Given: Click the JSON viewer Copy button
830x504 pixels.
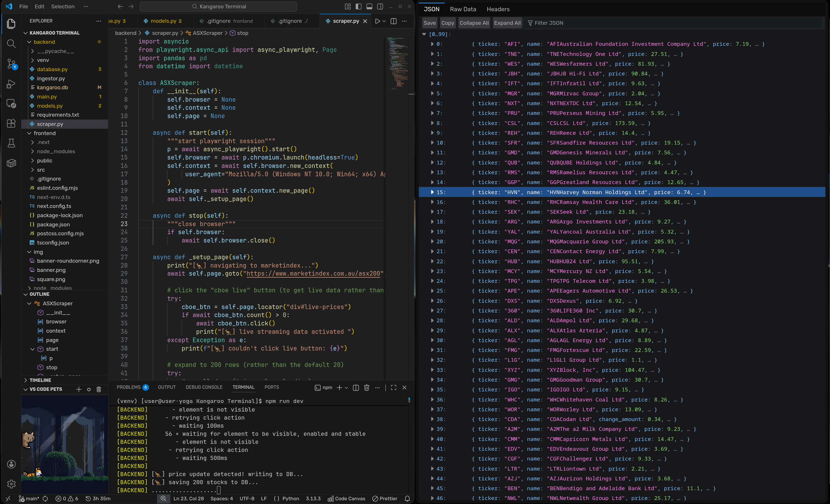Looking at the screenshot, I should click(447, 23).
